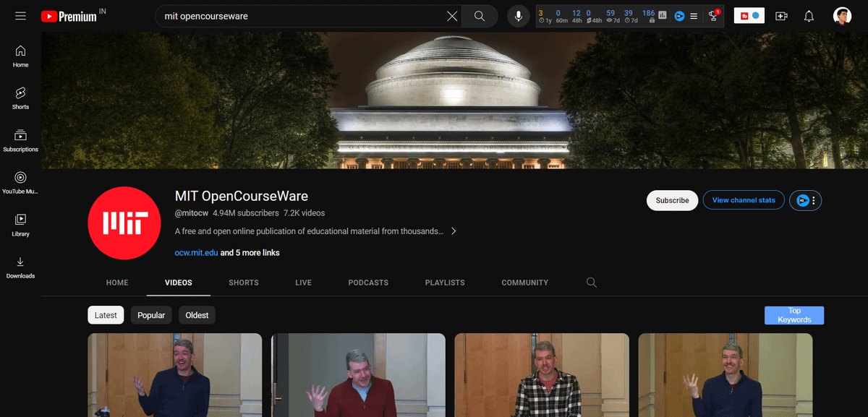Open three-dot menu beside channel stats
868x417 pixels.
pos(814,200)
